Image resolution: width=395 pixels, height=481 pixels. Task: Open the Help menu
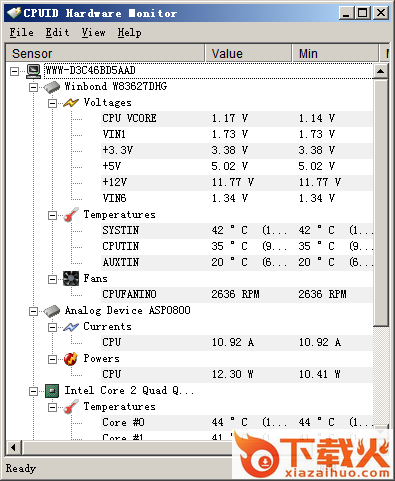[x=129, y=32]
